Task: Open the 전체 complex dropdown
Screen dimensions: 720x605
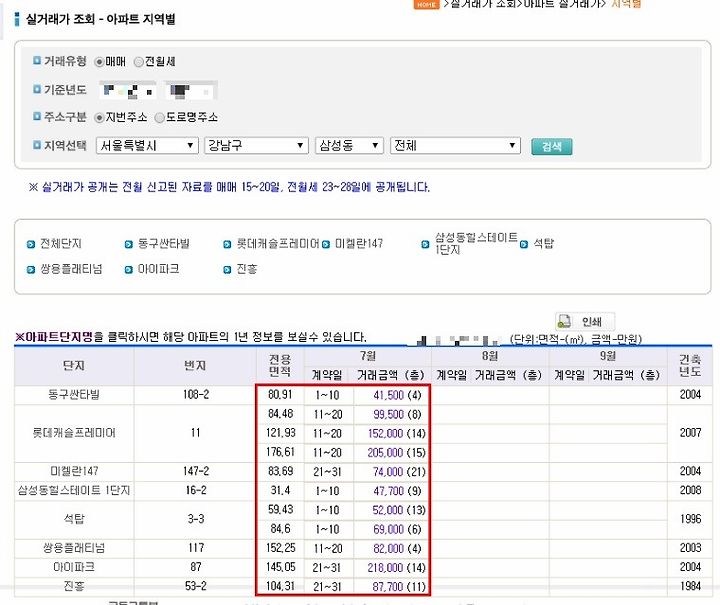Action: 455,146
